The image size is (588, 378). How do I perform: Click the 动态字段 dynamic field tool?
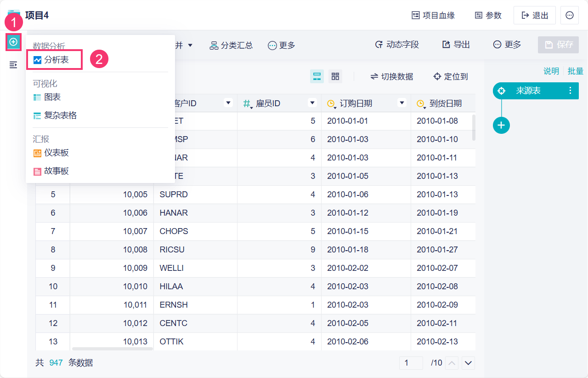pyautogui.click(x=397, y=45)
